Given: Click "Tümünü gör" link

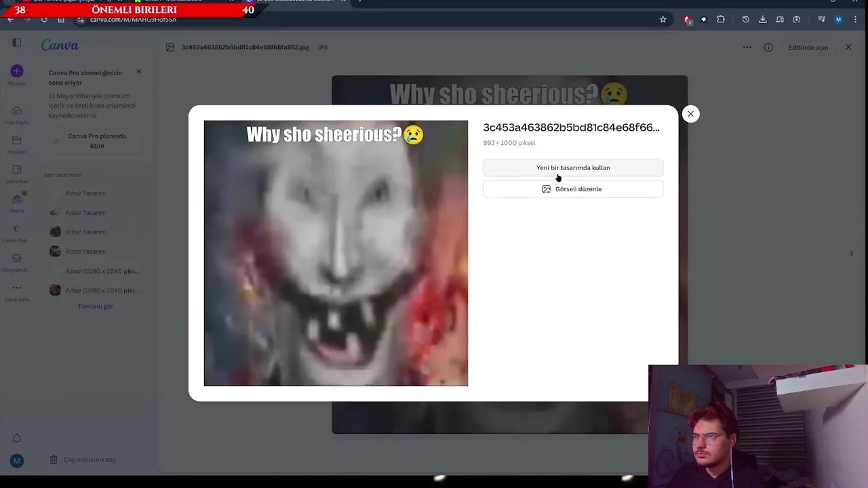Looking at the screenshot, I should (95, 306).
